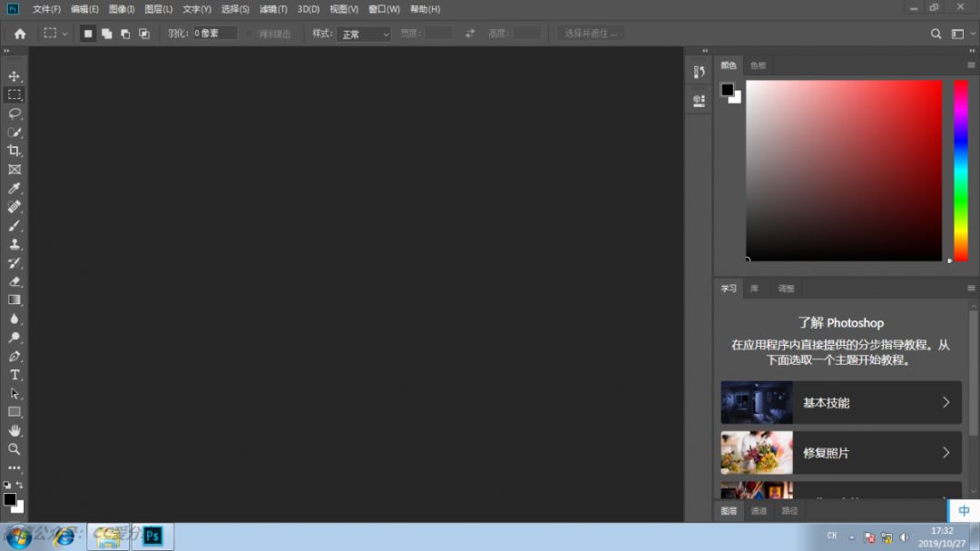Open the 图像(I) menu
Viewport: 980px width, 551px height.
click(x=122, y=9)
